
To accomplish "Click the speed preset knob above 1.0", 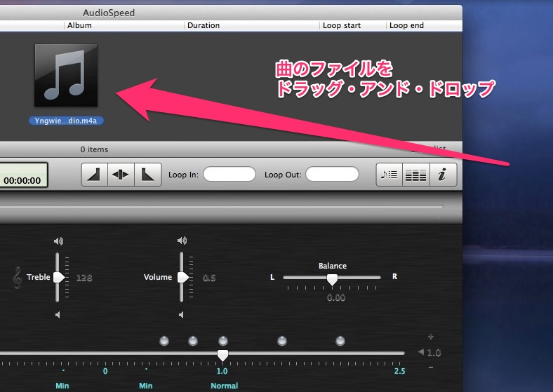I will point(223,341).
